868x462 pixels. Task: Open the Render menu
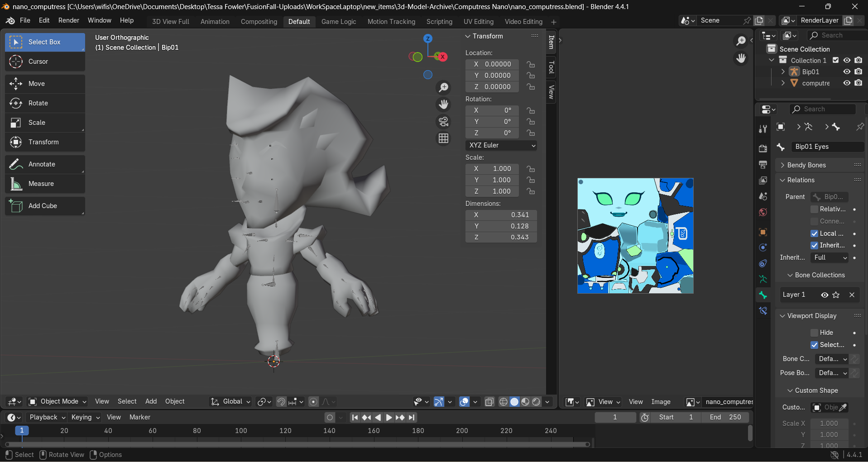(x=68, y=20)
